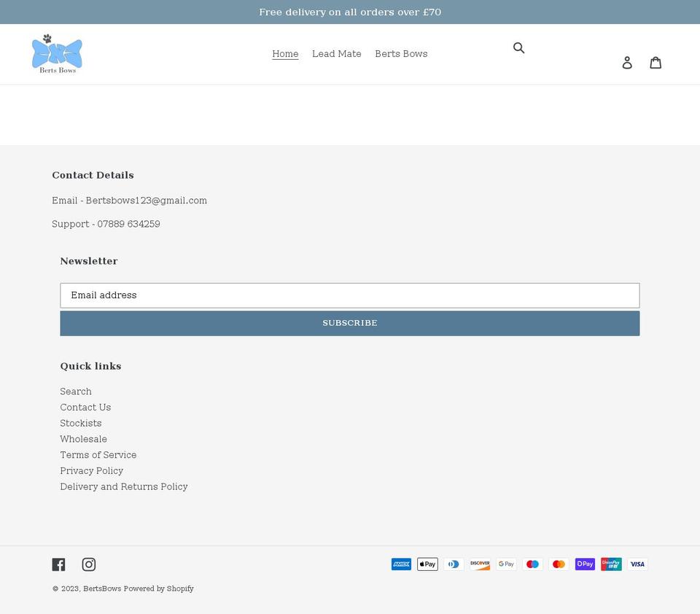Visit the Instagram social icon
700x614 pixels.
point(89,564)
